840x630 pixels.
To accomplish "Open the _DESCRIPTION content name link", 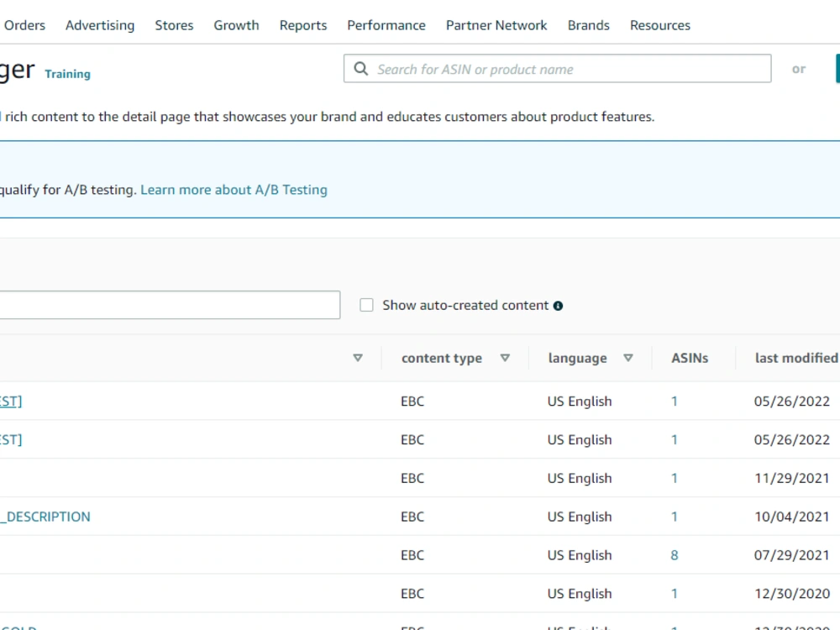I will coord(45,517).
